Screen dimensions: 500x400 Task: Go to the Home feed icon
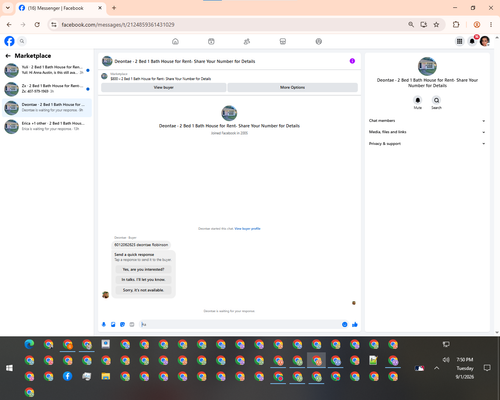(x=175, y=41)
